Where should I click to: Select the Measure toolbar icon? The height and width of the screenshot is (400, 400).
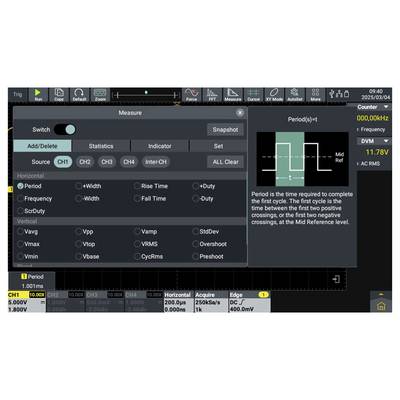233,95
